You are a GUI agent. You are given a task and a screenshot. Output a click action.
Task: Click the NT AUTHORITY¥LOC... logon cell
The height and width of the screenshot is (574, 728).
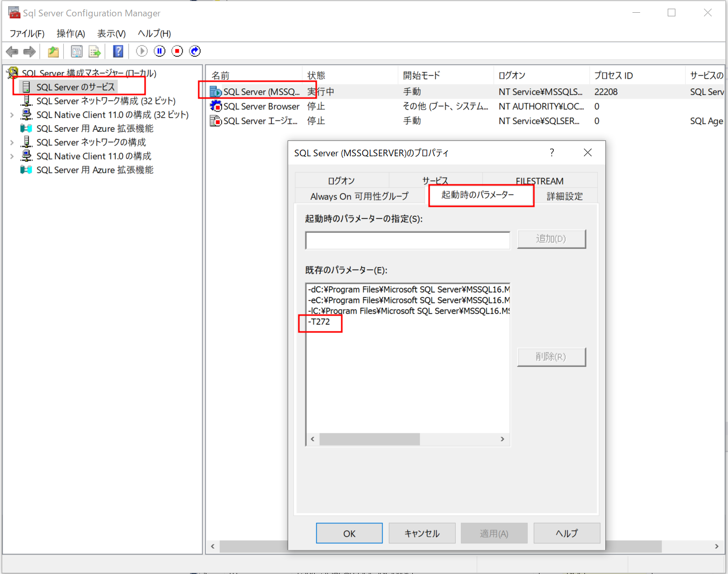tap(542, 106)
